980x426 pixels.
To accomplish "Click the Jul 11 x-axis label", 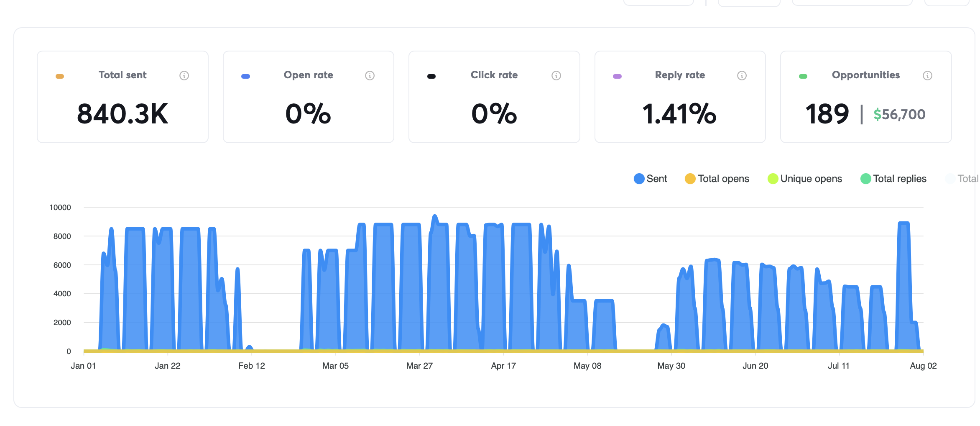I will (839, 366).
